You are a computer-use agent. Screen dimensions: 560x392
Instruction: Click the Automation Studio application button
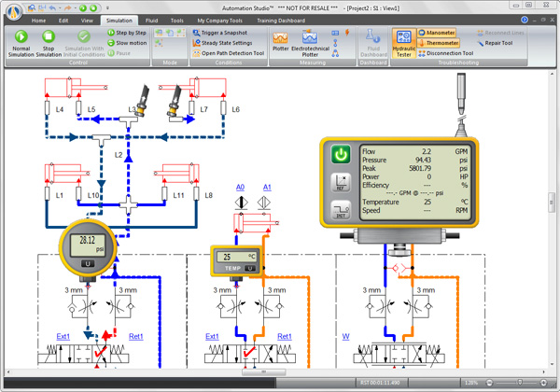(x=14, y=12)
